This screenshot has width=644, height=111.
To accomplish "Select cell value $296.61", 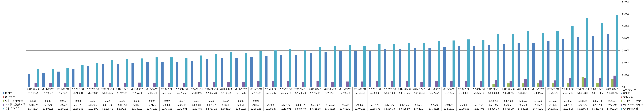I will pos(494,101).
